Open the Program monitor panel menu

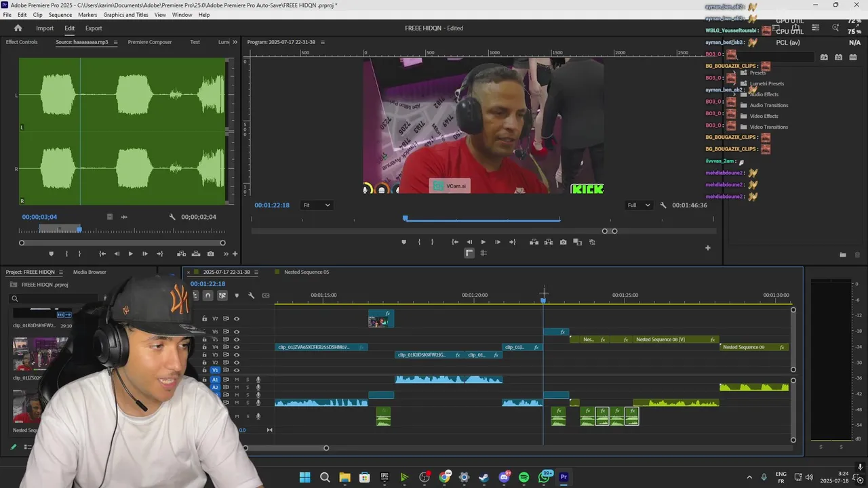(322, 42)
